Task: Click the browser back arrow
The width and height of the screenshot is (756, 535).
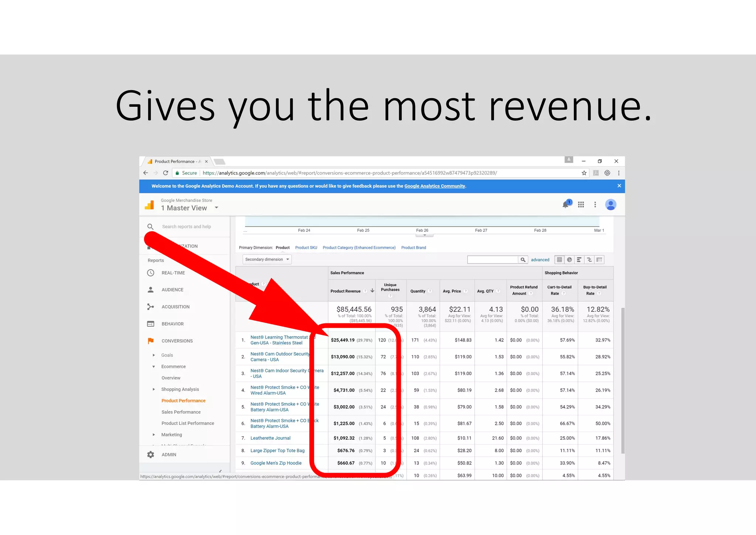Action: tap(145, 173)
